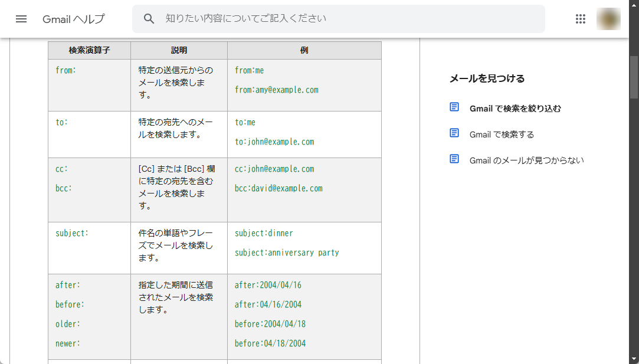Click the magnifying glass search icon

point(149,18)
